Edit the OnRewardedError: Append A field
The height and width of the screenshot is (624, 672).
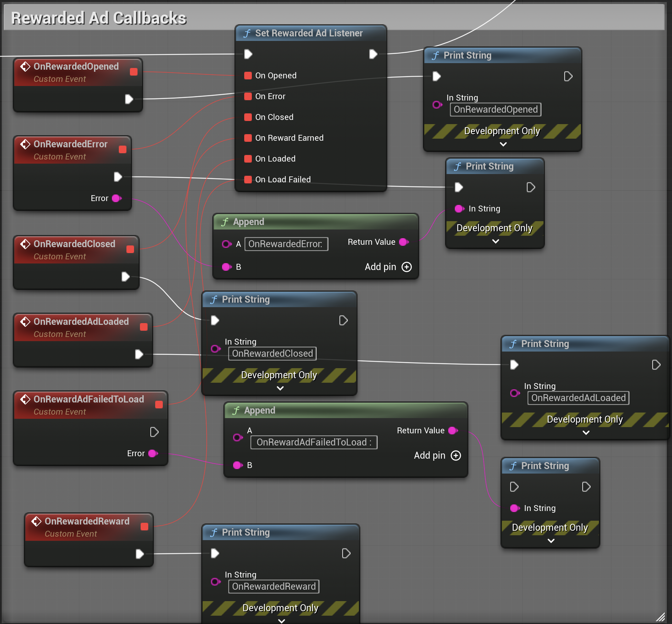[286, 244]
